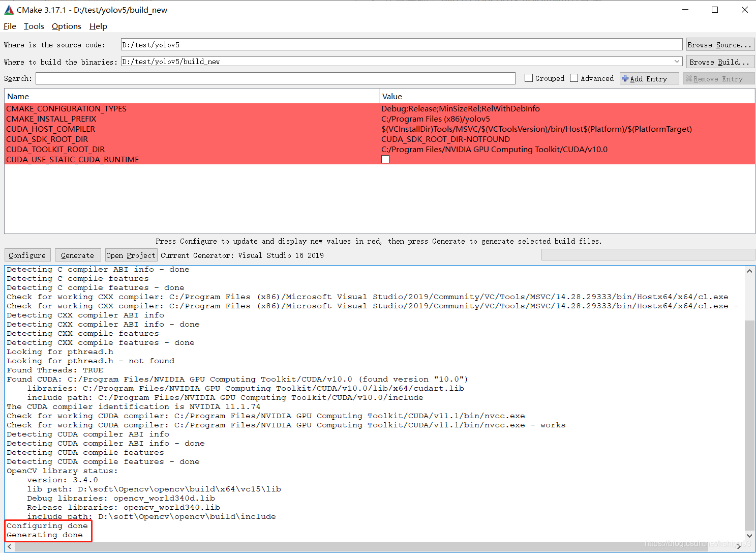Click the source code path input field

click(x=402, y=45)
